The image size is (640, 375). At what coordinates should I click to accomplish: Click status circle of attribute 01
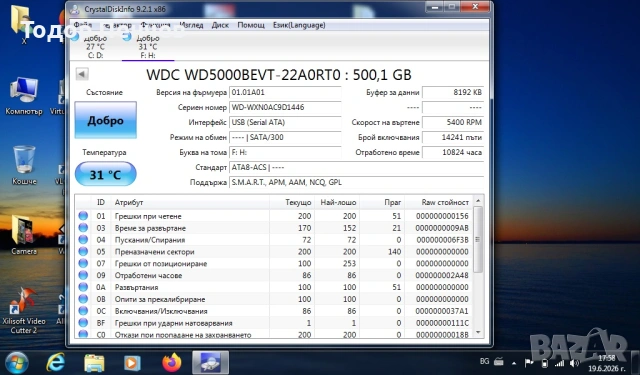(83, 216)
